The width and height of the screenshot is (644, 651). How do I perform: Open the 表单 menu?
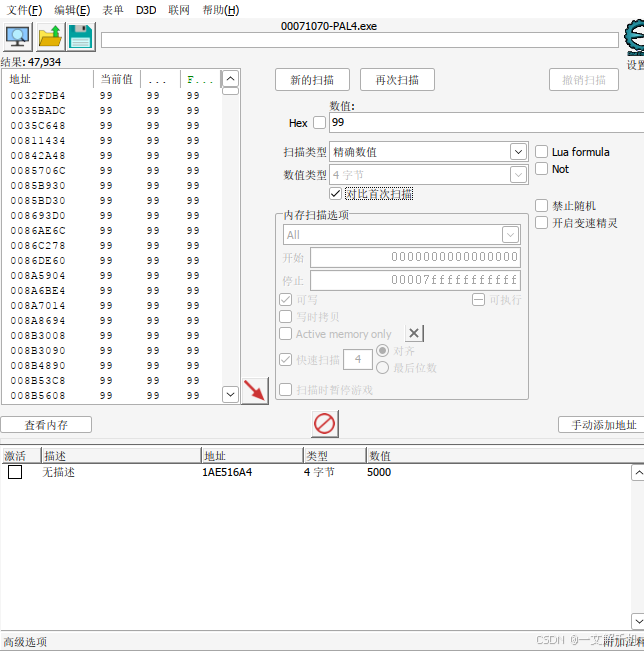pyautogui.click(x=113, y=10)
